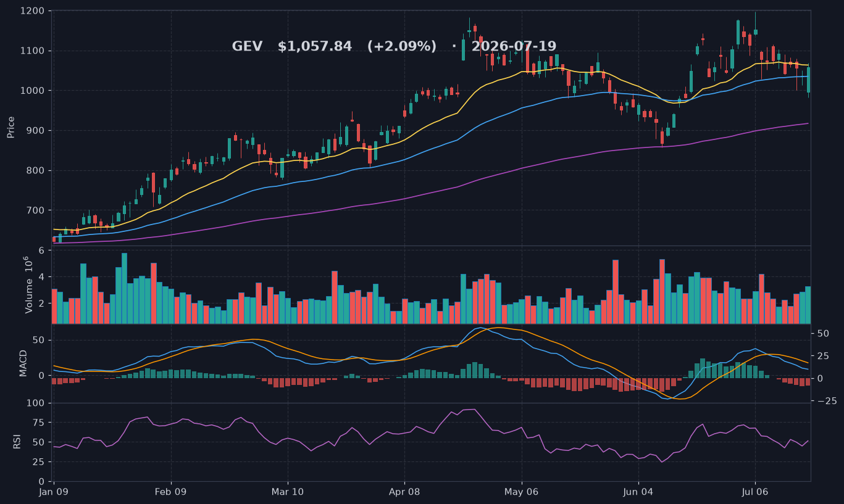Click the Apr 08 date tick label
Image resolution: width=844 pixels, height=504 pixels.
point(404,492)
